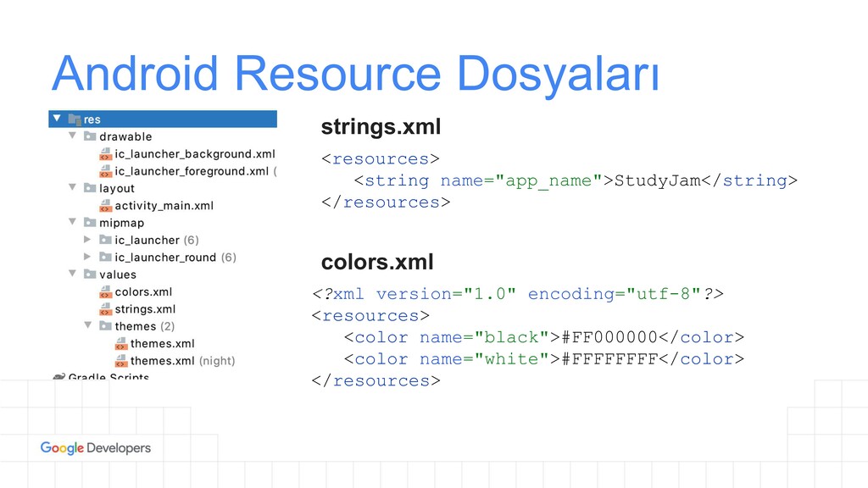Click the ic_launcher_foreground.xml file icon
The height and width of the screenshot is (488, 868).
coord(105,171)
